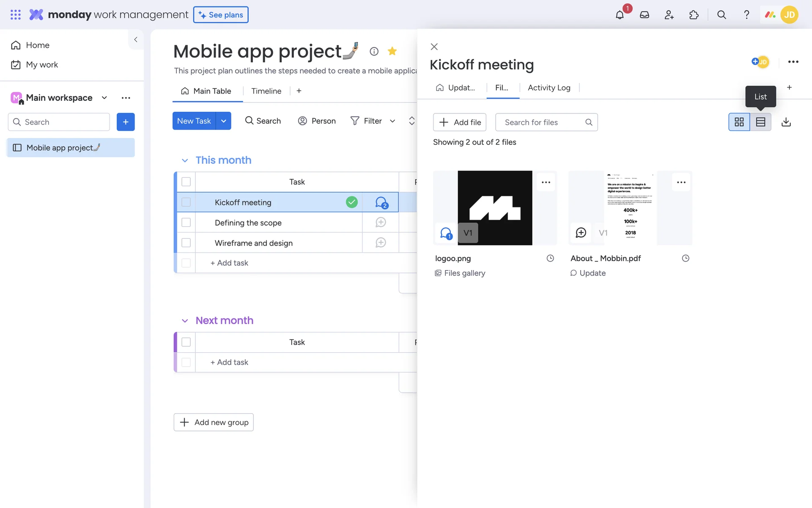Open the apps puzzle-piece icon

[694, 15]
